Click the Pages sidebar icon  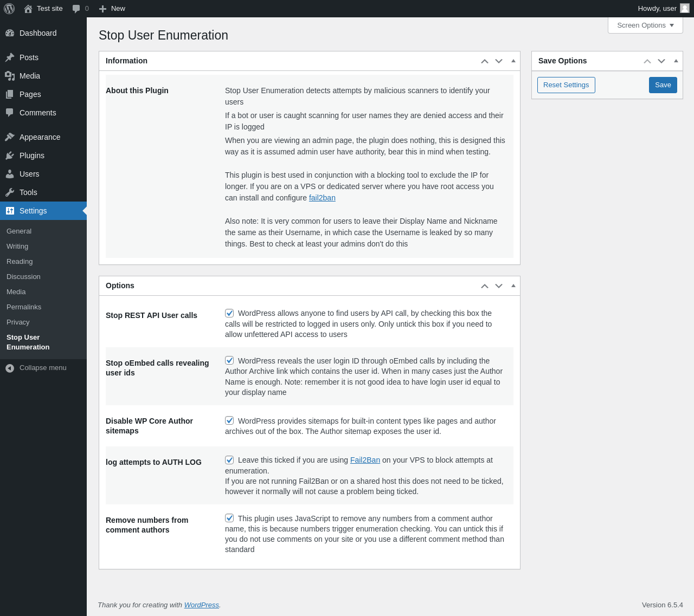pyautogui.click(x=10, y=94)
